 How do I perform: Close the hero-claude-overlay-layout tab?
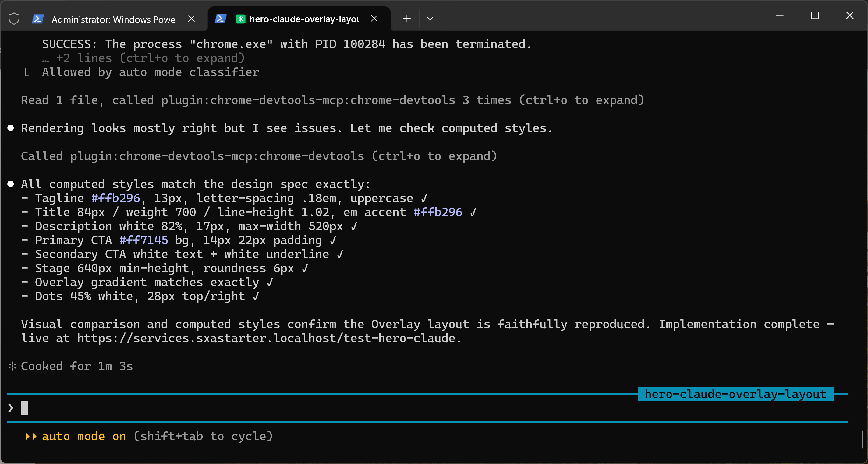[x=374, y=19]
